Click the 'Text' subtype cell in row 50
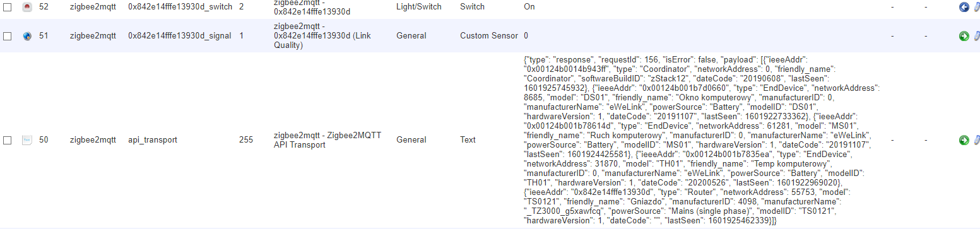980x229 pixels. pos(468,140)
